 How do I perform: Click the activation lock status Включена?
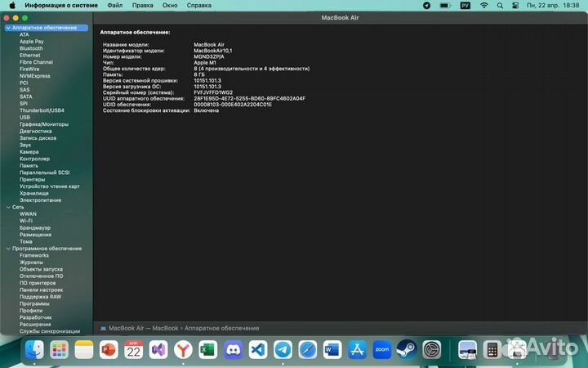point(207,110)
